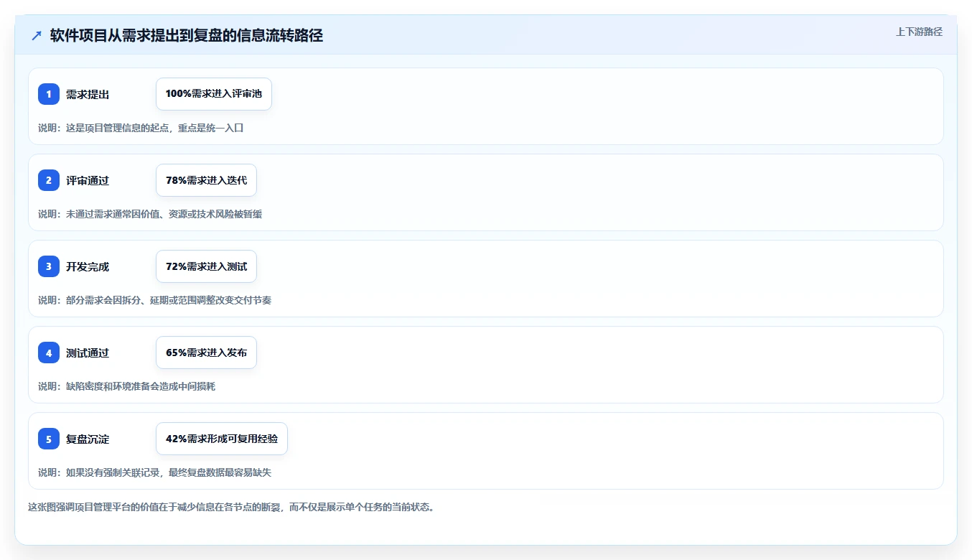The height and width of the screenshot is (560, 972).
Task: Click the note about 缺陷密度和环境准备
Action: pos(127,386)
